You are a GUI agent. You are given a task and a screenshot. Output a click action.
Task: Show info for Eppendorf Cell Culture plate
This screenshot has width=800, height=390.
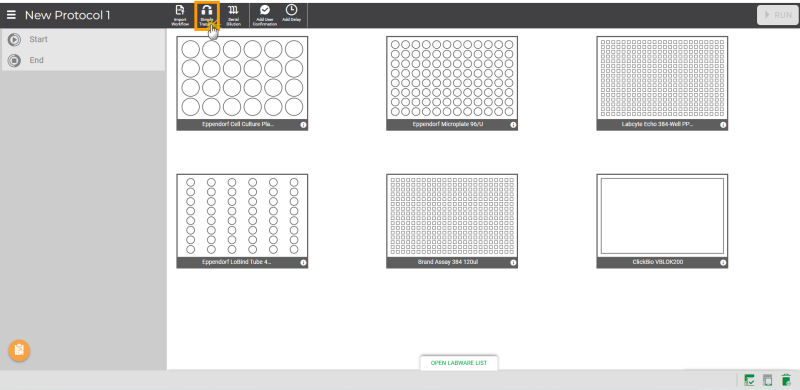[x=303, y=125]
